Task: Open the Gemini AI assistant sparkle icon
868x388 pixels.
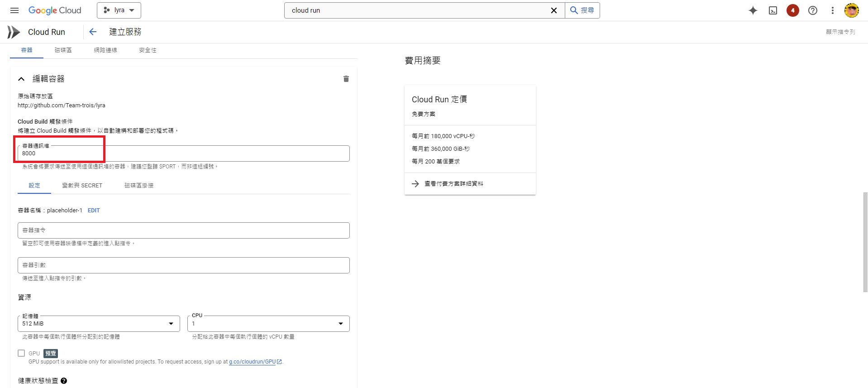Action: click(x=753, y=10)
